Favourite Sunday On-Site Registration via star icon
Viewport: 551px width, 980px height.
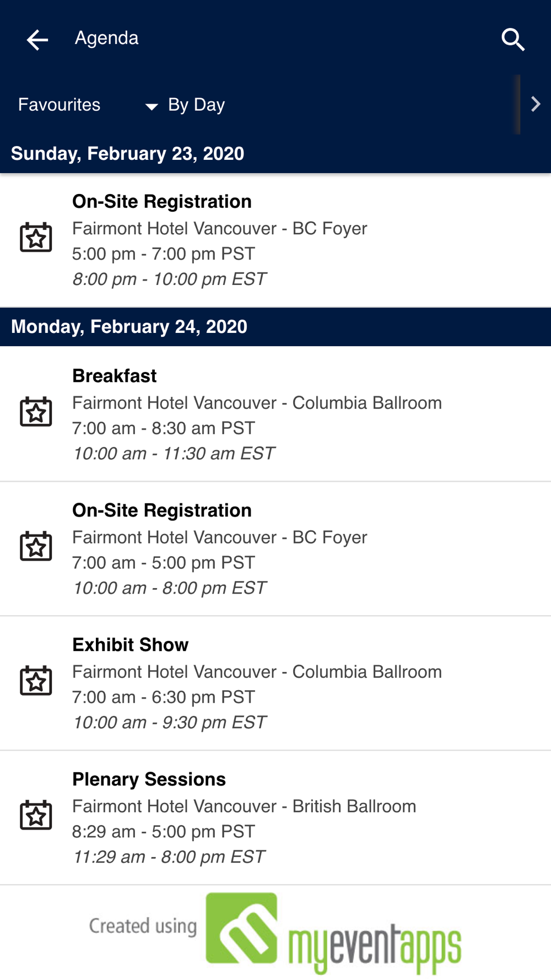[36, 238]
